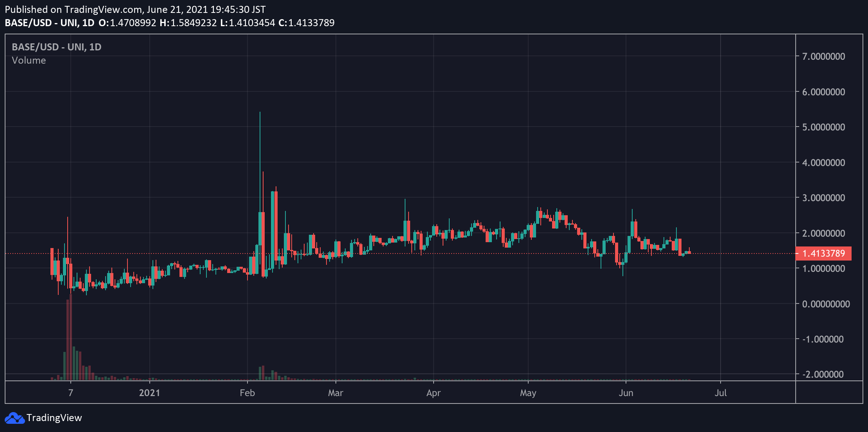Screen dimensions: 868x432
Task: Click the O:1.4708992 open value in header
Action: tap(127, 23)
